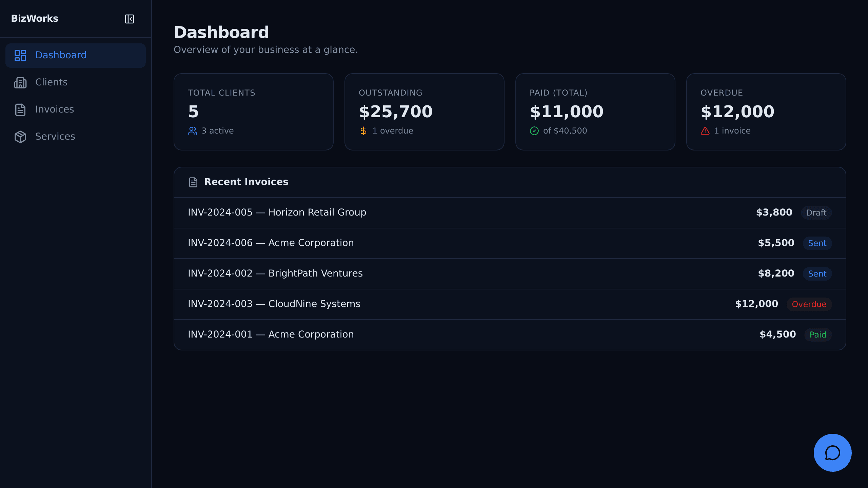Click the Draft status badge
Screen dimensions: 868x488
pos(816,213)
